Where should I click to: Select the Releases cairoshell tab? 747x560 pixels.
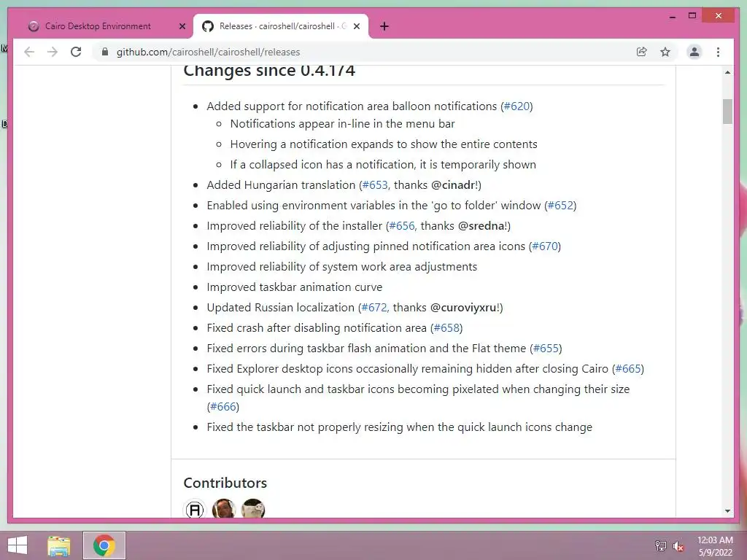(x=281, y=26)
